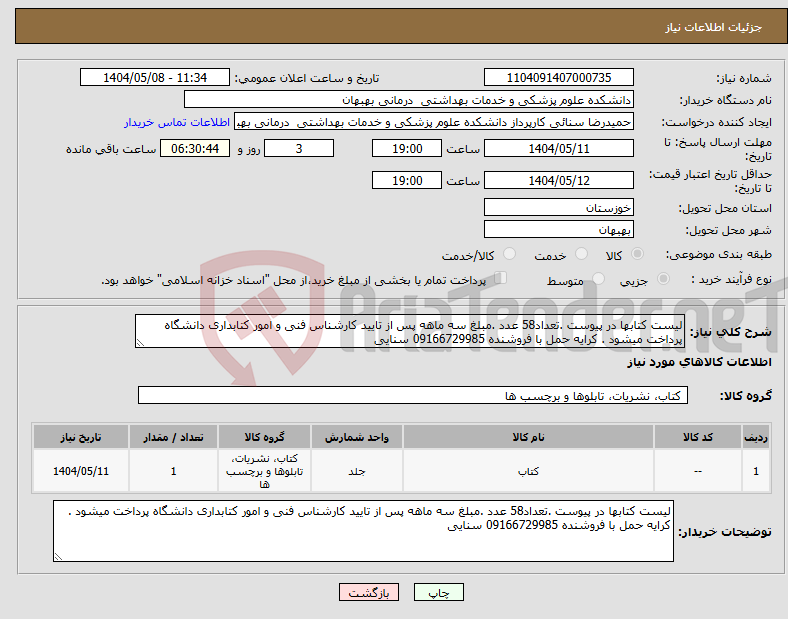Click the نام کالا column header
The image size is (788, 619).
pos(528,437)
